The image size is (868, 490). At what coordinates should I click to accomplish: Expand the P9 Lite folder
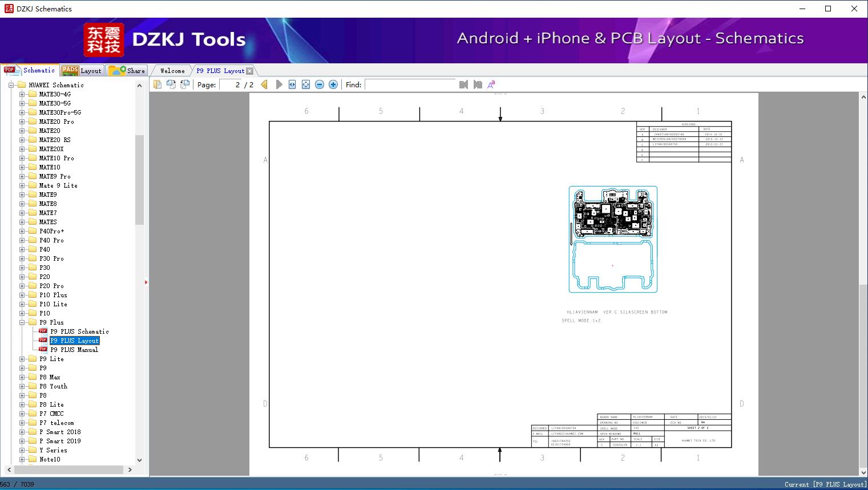click(x=22, y=359)
